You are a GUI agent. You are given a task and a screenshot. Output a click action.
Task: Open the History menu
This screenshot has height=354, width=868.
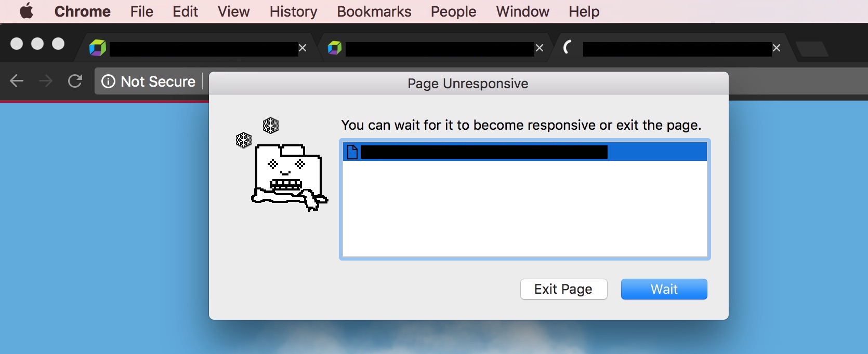[293, 11]
